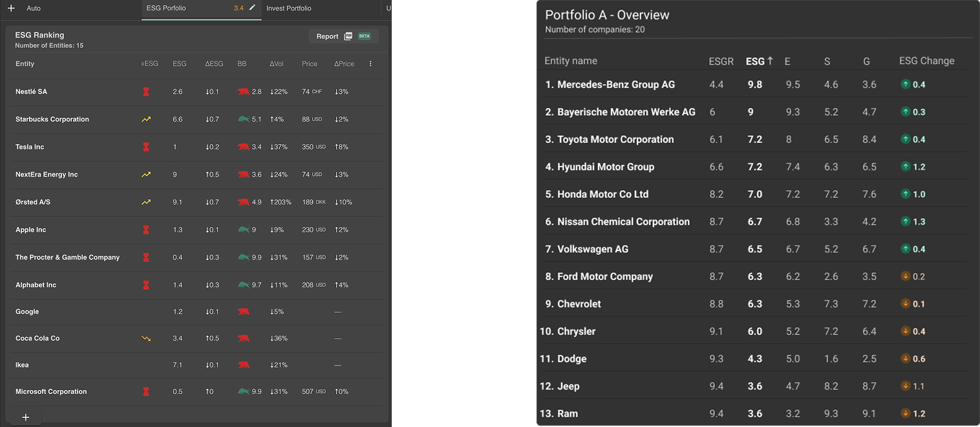This screenshot has height=427, width=980.
Task: Click the orange down arrow for Ford Motor Company ESG Change
Action: tap(905, 276)
